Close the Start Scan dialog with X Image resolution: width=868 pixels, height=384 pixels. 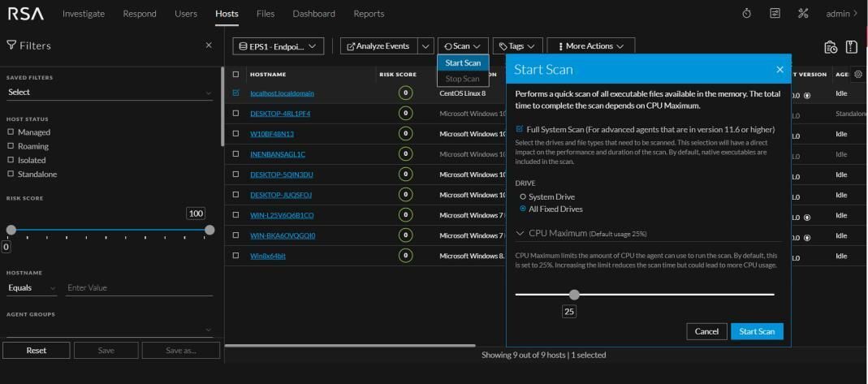[x=780, y=70]
